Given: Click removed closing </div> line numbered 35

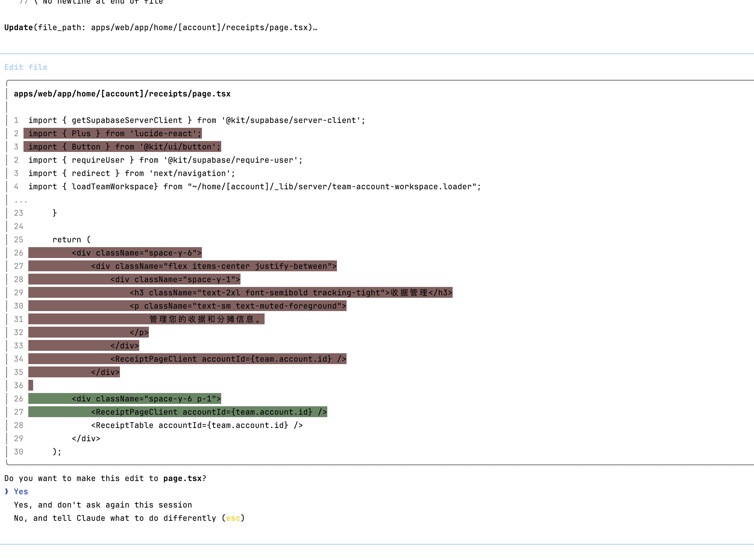Looking at the screenshot, I should (74, 372).
